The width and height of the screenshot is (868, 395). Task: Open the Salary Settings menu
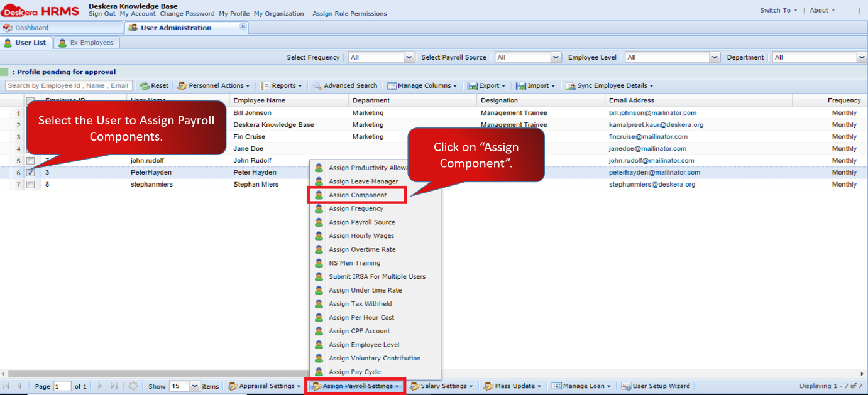coord(441,386)
